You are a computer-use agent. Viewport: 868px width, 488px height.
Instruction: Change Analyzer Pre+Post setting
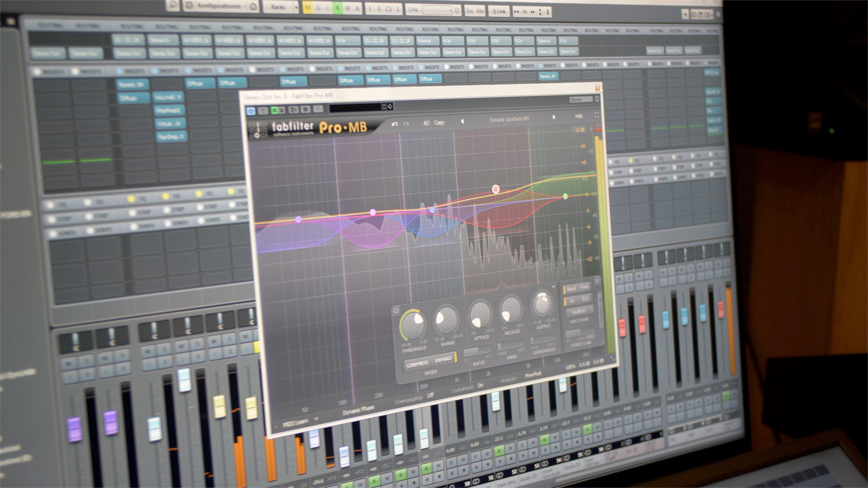533,375
